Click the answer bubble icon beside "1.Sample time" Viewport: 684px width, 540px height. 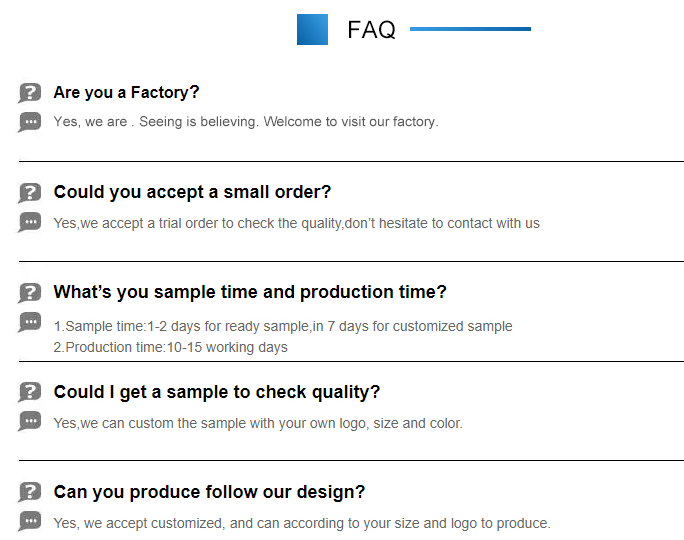point(30,322)
